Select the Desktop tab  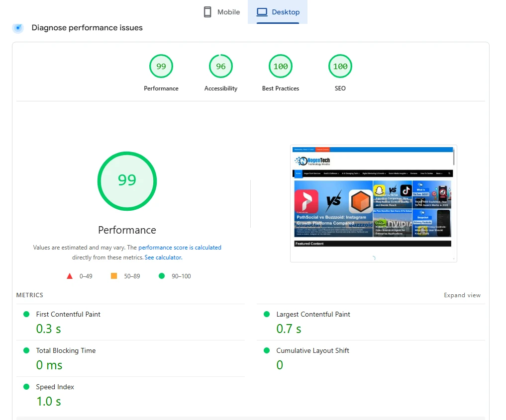278,12
